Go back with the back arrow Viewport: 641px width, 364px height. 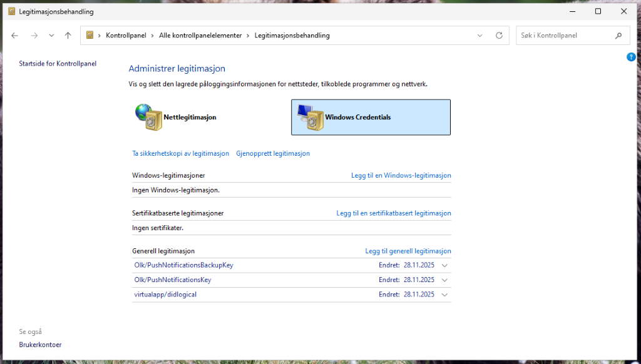[x=15, y=36]
